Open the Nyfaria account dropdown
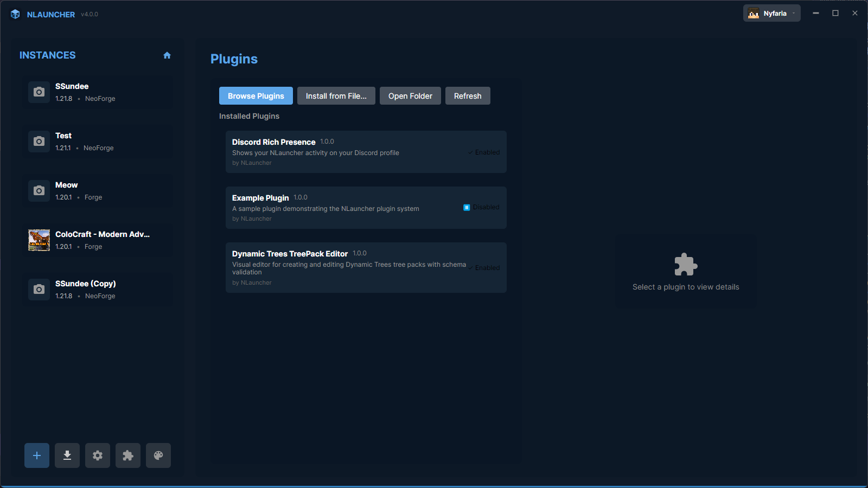Image resolution: width=868 pixels, height=488 pixels. coord(771,13)
